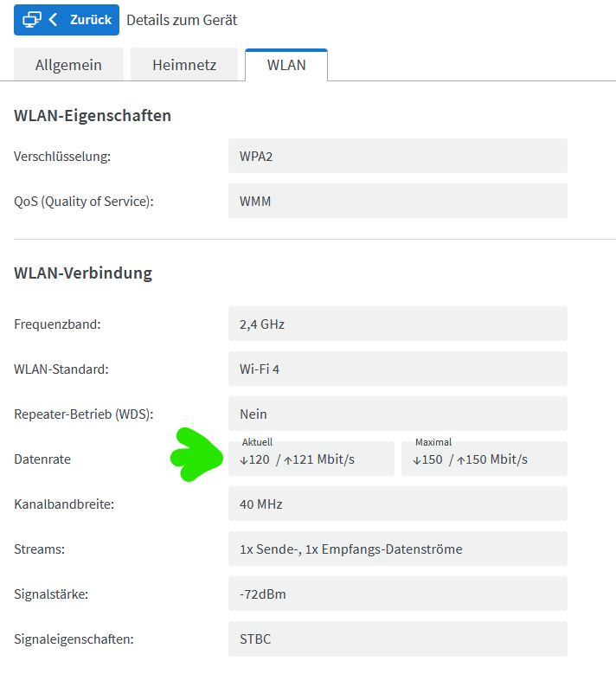The width and height of the screenshot is (616, 674).
Task: Switch to the Allgemein tab
Action: point(68,65)
